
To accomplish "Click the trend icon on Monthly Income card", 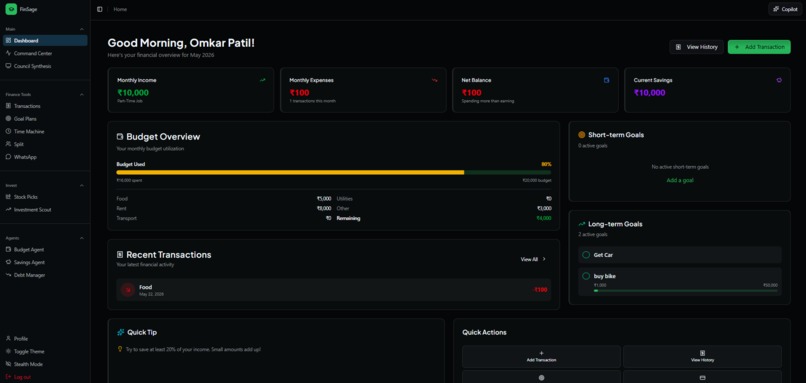I will click(263, 80).
